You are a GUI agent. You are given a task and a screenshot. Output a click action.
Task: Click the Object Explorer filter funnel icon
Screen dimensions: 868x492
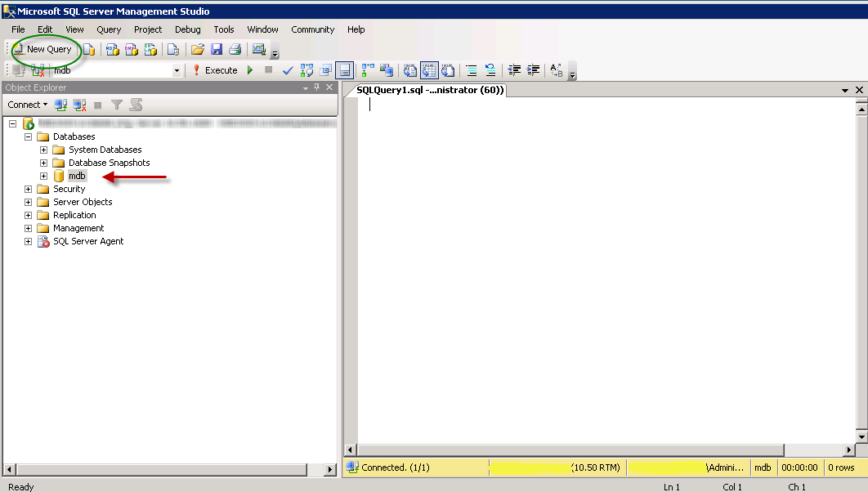click(x=117, y=105)
